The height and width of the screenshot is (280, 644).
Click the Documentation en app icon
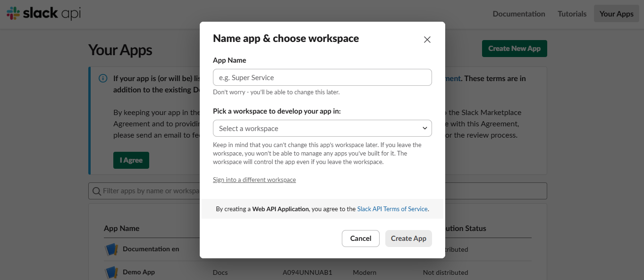(x=111, y=249)
